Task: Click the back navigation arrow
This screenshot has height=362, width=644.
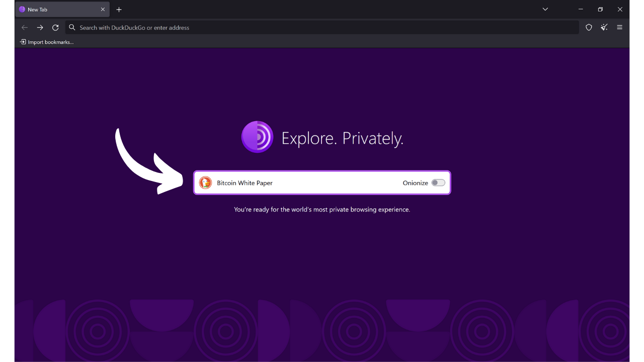Action: click(x=24, y=27)
